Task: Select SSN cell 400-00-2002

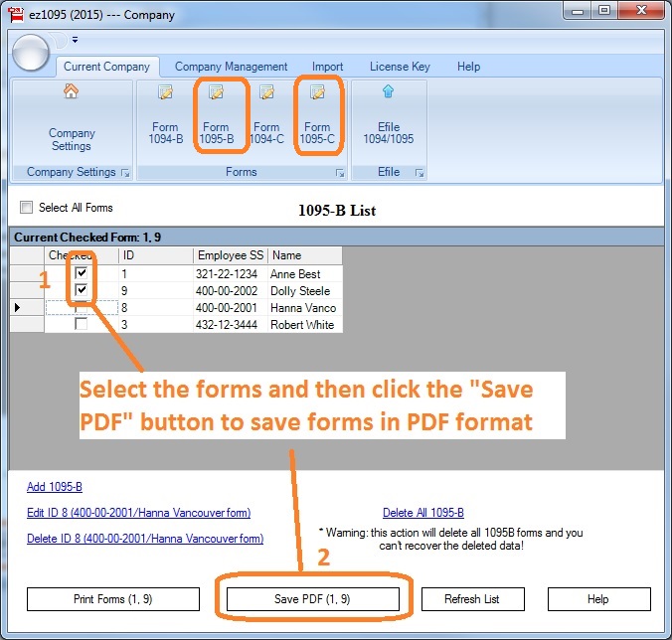Action: pyautogui.click(x=231, y=291)
